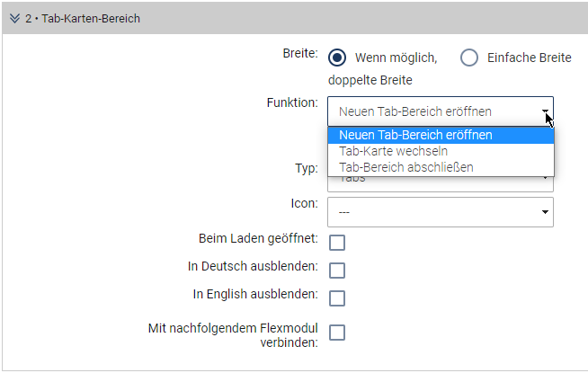Click the "Breite:" field label
The image size is (588, 373).
tap(300, 53)
